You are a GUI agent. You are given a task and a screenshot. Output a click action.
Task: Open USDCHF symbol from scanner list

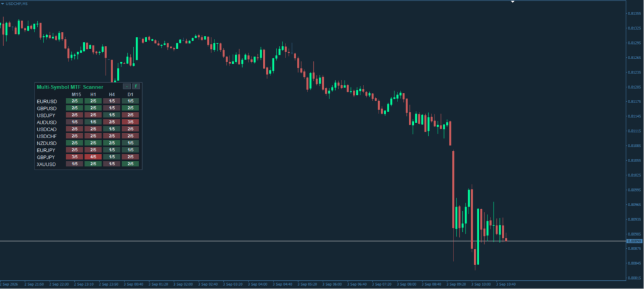coord(47,136)
